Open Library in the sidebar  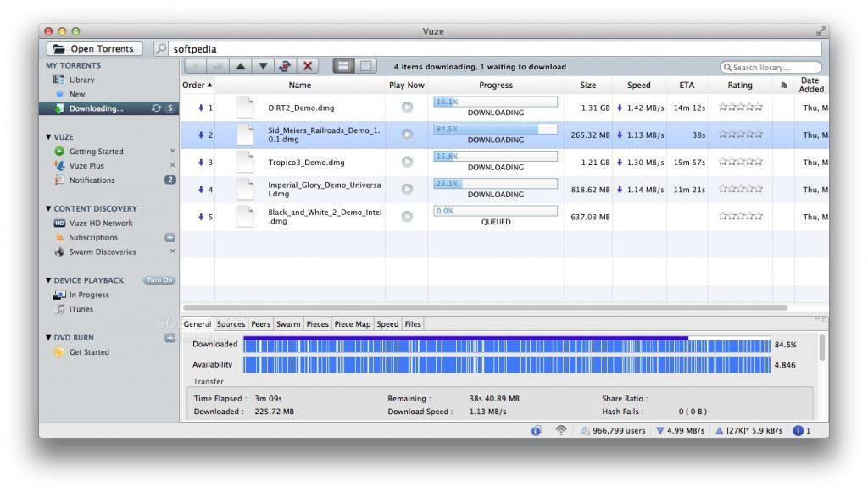pos(82,80)
